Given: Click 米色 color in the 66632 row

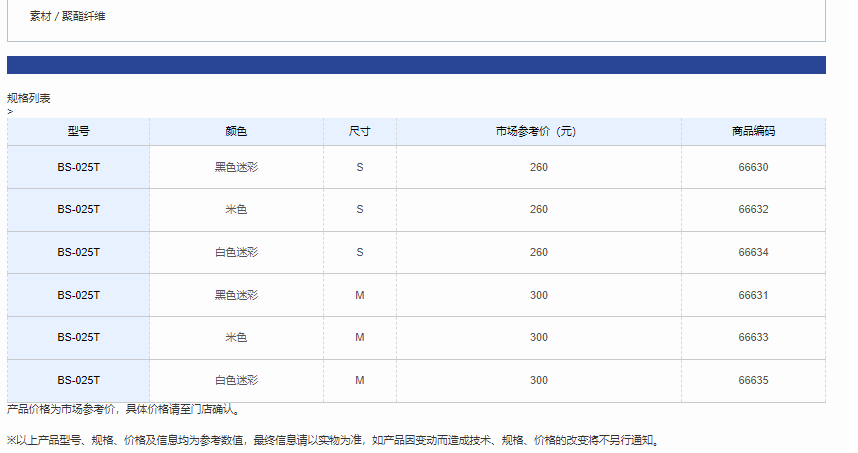Looking at the screenshot, I should point(236,210).
